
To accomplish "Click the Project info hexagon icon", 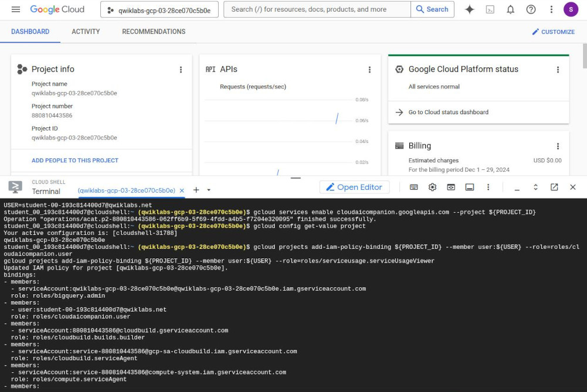I will tap(22, 69).
